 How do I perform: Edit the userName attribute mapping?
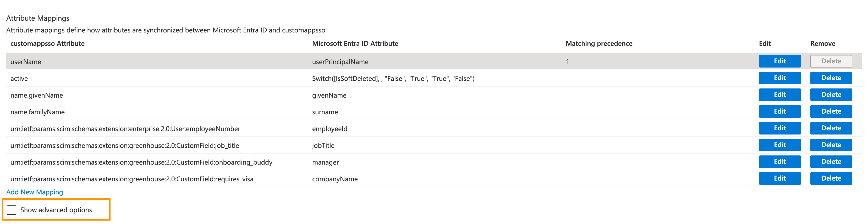779,61
